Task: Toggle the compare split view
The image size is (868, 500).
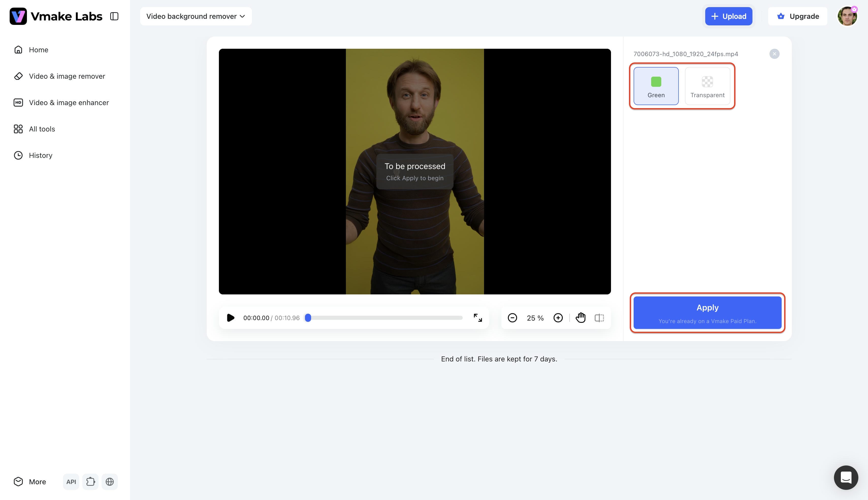Action: point(599,318)
